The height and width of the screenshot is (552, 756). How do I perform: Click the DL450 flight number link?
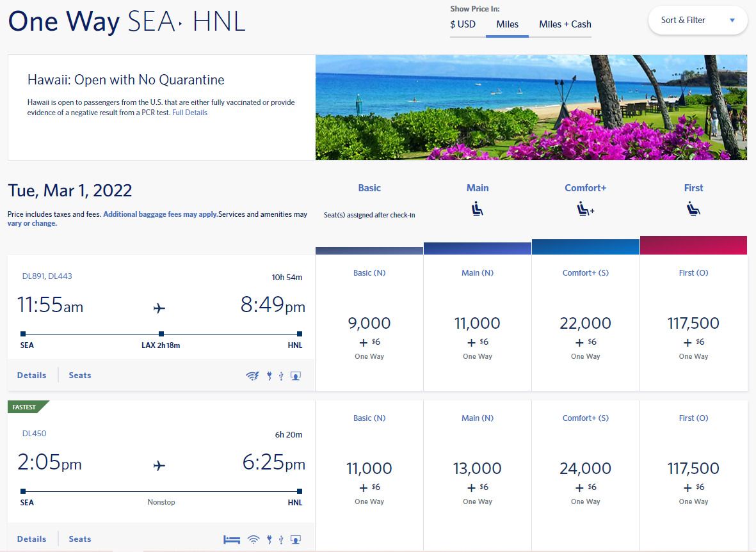point(34,434)
